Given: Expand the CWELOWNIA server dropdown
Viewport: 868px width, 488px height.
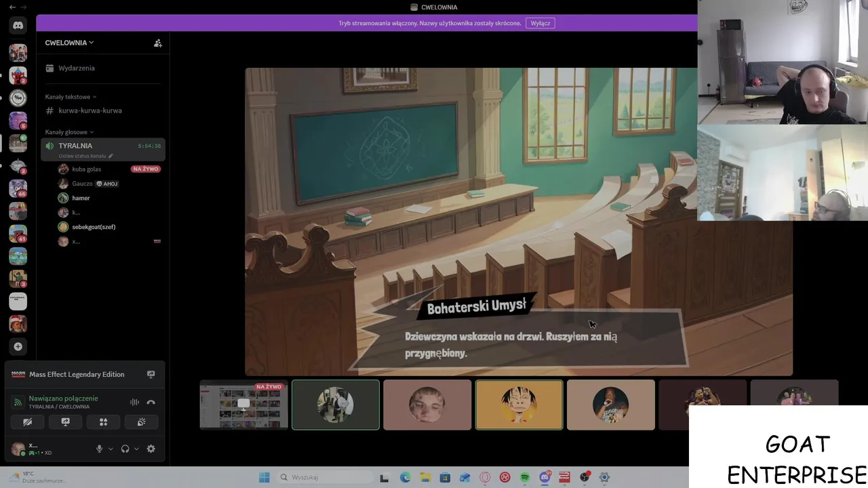Looking at the screenshot, I should tap(69, 43).
